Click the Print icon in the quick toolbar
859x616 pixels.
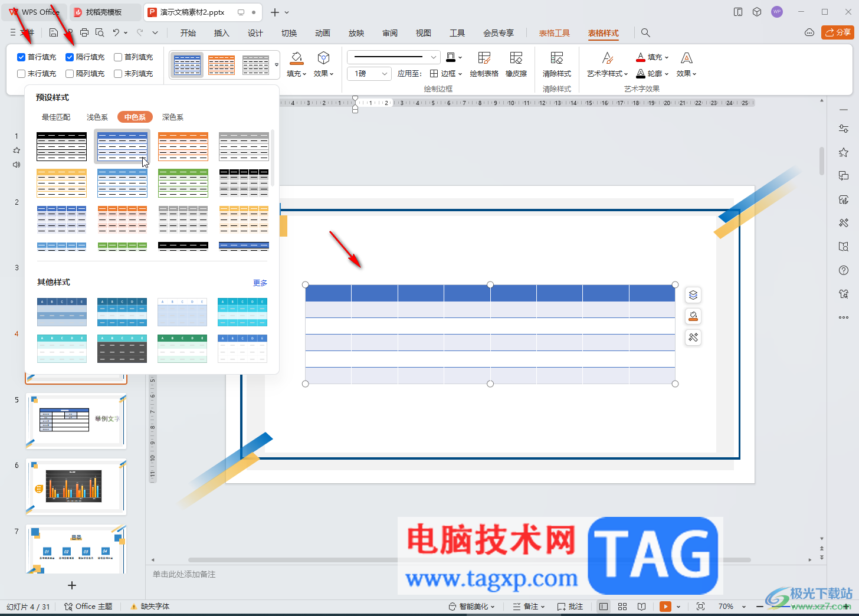click(84, 32)
